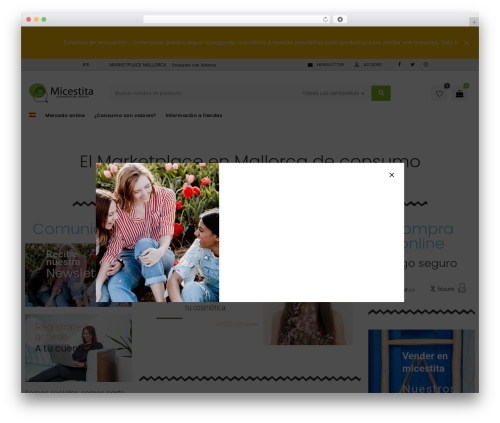
Task: Open Regístrate accede a tu cuenta banner
Action: 78,348
